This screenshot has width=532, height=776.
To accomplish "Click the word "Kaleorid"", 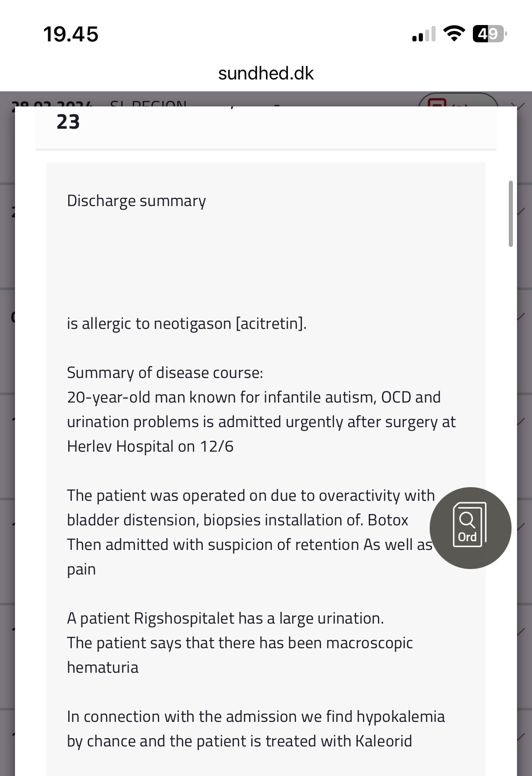I will click(383, 741).
